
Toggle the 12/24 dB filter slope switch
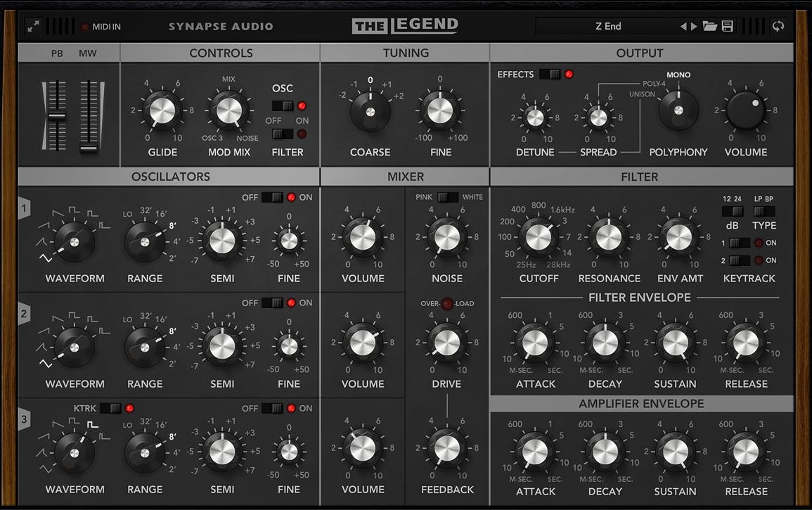click(733, 211)
